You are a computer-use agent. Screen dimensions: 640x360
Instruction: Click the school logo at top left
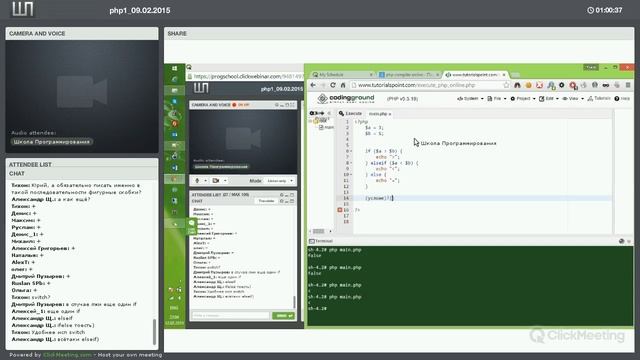coord(22,9)
